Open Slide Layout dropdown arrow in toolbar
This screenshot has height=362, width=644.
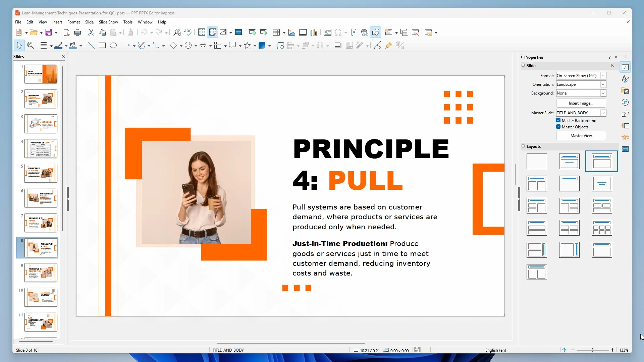click(x=436, y=33)
